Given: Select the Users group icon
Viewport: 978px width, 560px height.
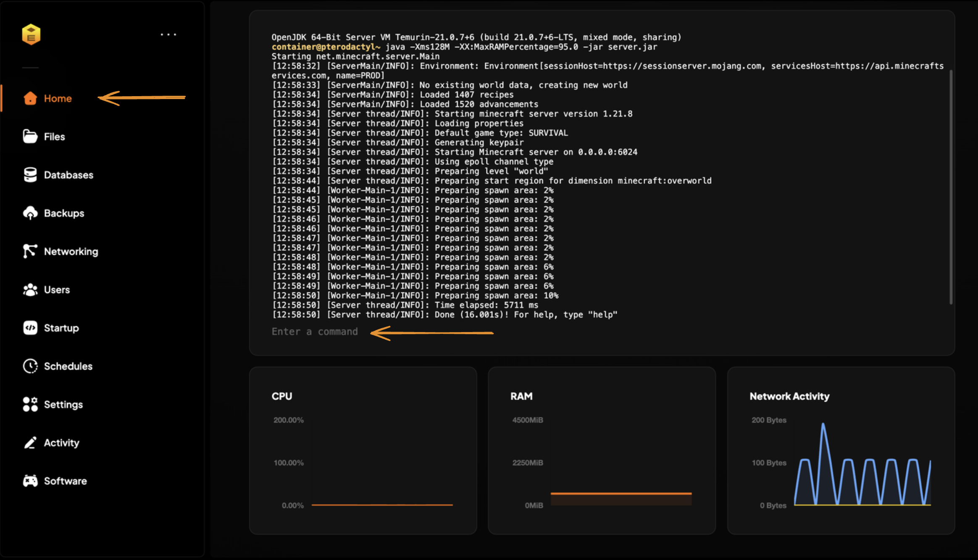Looking at the screenshot, I should coord(30,290).
